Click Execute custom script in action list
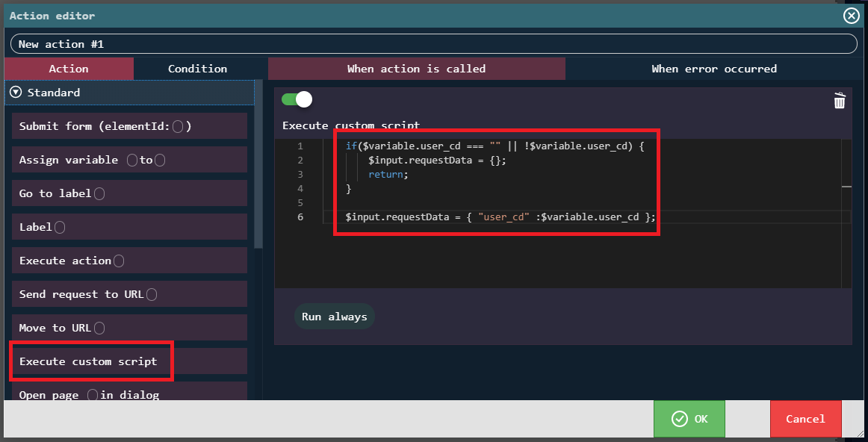The height and width of the screenshot is (442, 868). [x=90, y=361]
